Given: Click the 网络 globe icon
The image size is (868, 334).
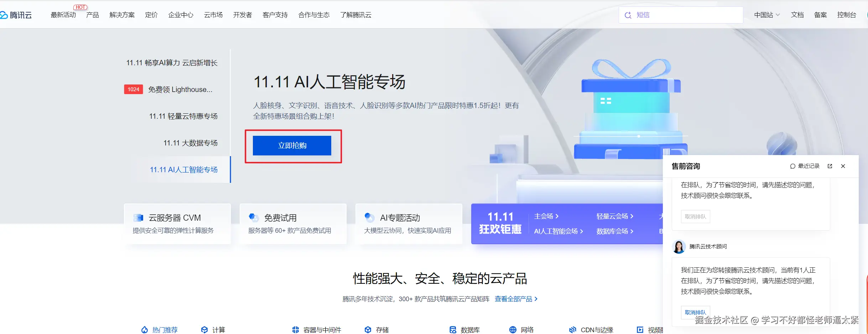Looking at the screenshot, I should [x=513, y=330].
